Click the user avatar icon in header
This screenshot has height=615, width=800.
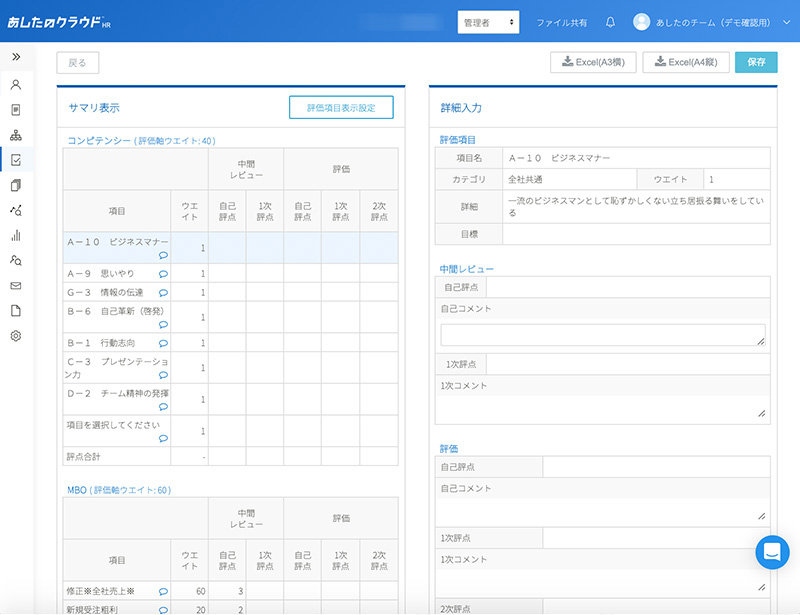click(641, 22)
